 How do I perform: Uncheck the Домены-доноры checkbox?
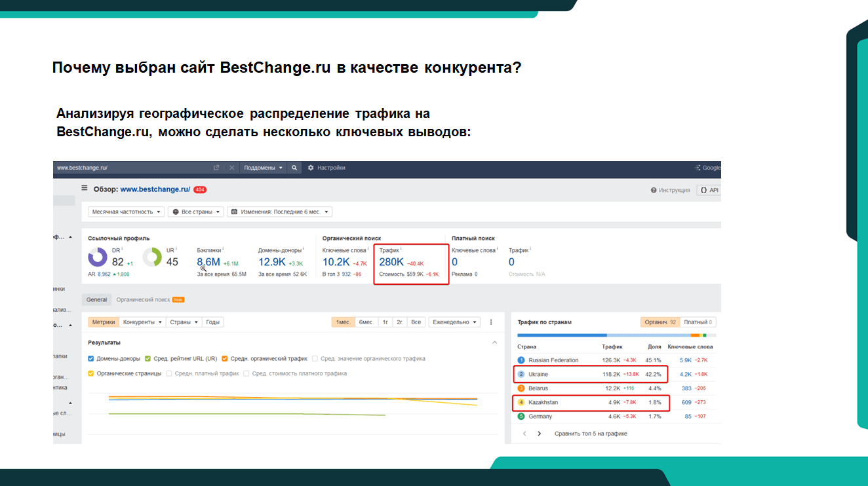point(91,359)
